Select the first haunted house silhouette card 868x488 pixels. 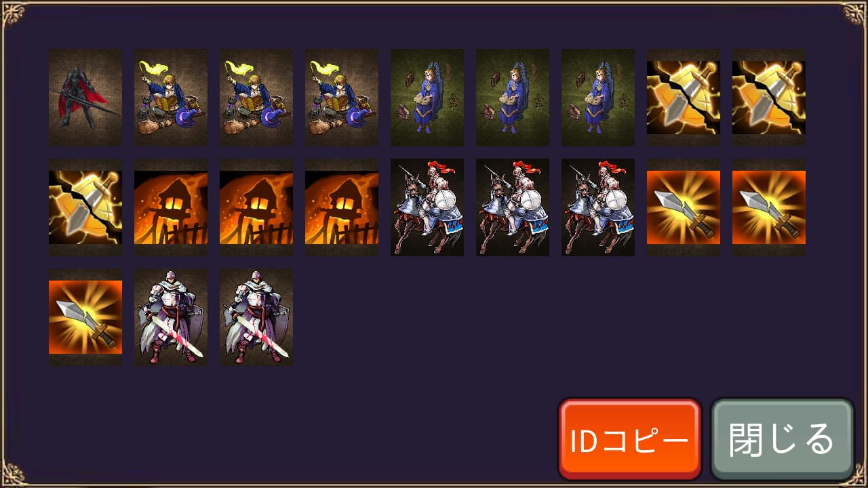171,207
